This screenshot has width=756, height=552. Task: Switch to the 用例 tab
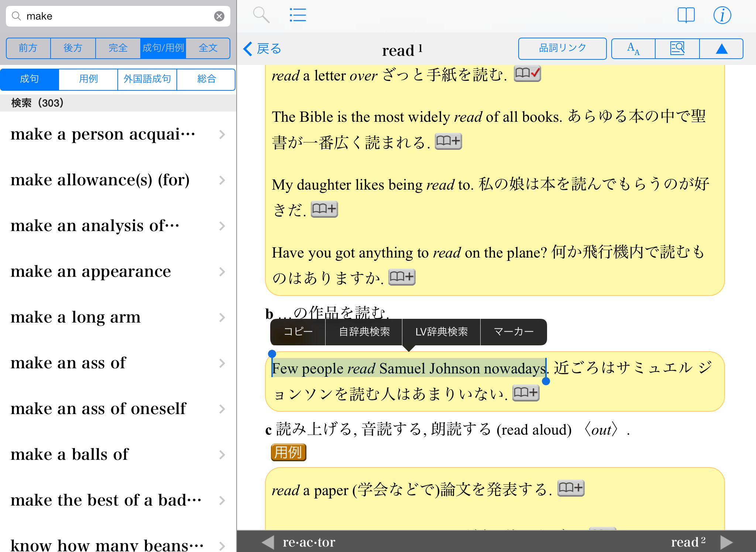tap(88, 79)
